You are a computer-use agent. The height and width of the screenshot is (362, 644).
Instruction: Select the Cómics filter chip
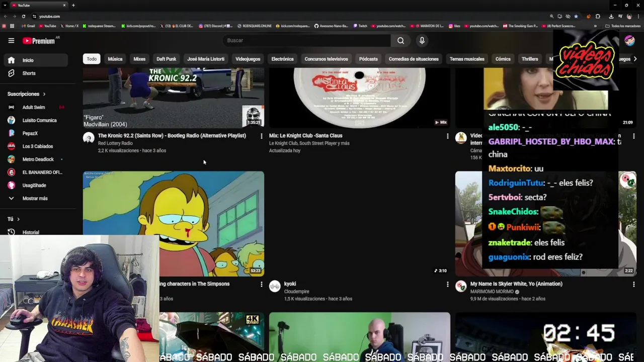(x=503, y=59)
